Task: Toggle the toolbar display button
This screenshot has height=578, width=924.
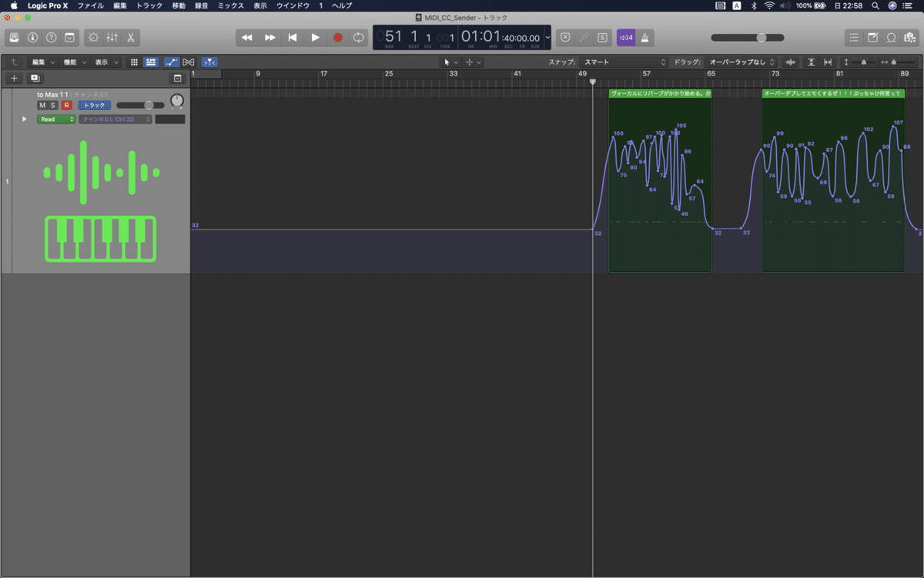Action: pyautogui.click(x=69, y=37)
